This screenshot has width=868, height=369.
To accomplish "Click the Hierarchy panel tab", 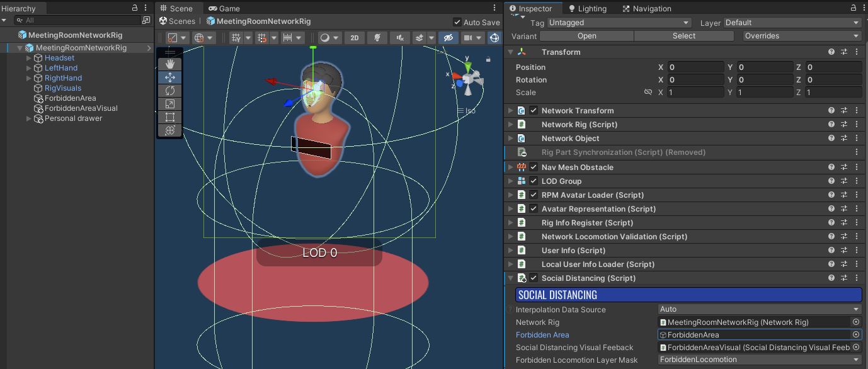I will [18, 8].
